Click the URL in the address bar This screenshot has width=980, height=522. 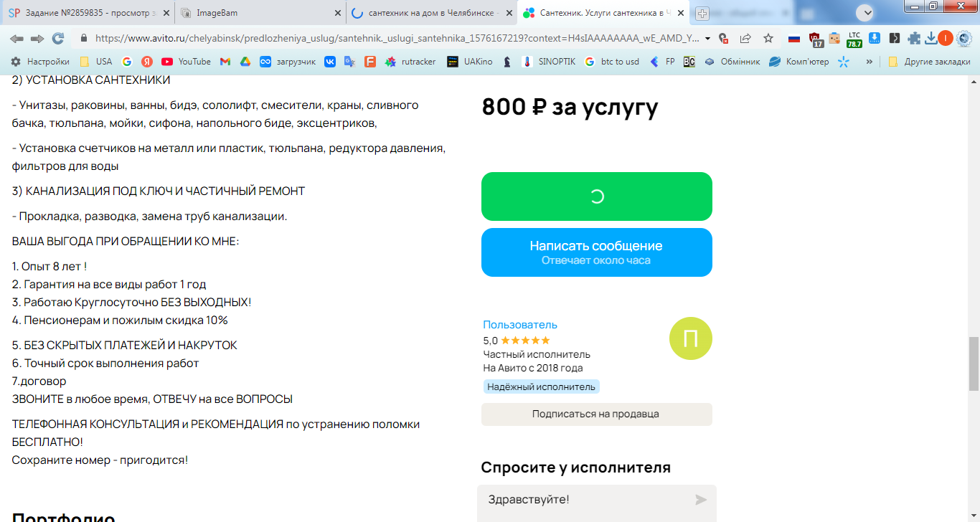click(397, 39)
